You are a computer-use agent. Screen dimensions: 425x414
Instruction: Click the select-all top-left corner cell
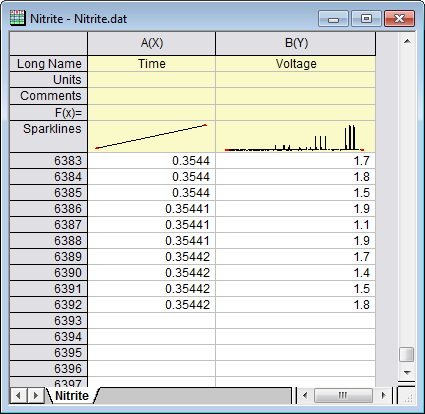49,43
